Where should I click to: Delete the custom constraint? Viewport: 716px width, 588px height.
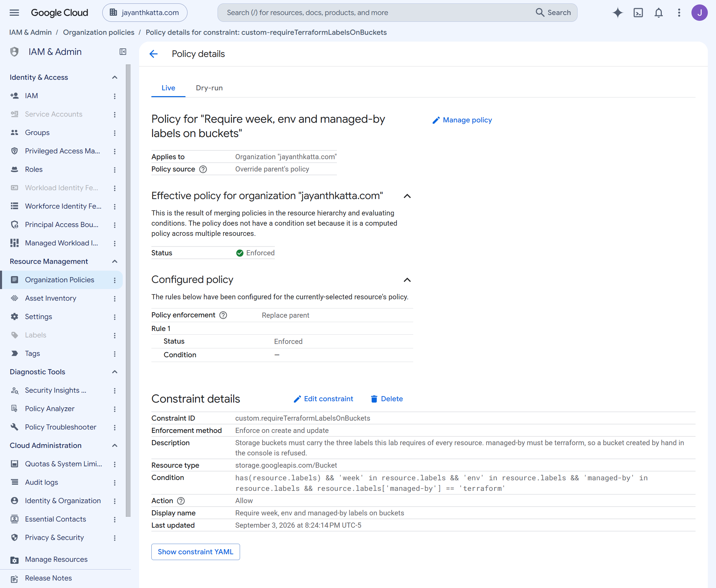[x=387, y=399]
